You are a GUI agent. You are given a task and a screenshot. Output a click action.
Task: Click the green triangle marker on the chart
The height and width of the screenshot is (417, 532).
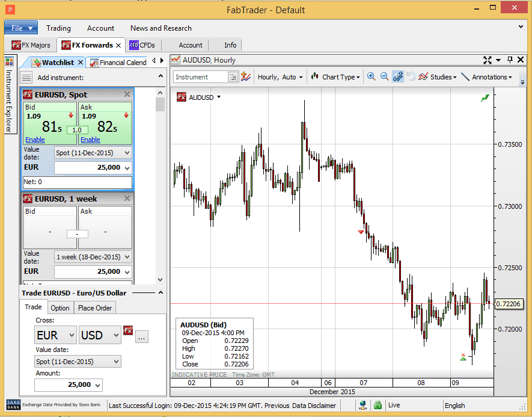[x=463, y=357]
